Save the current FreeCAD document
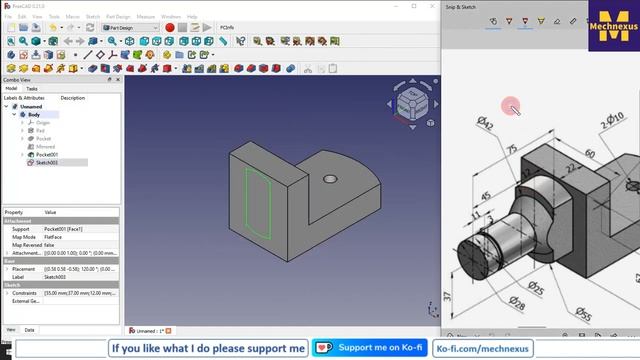The width and height of the screenshot is (640, 360). click(36, 27)
